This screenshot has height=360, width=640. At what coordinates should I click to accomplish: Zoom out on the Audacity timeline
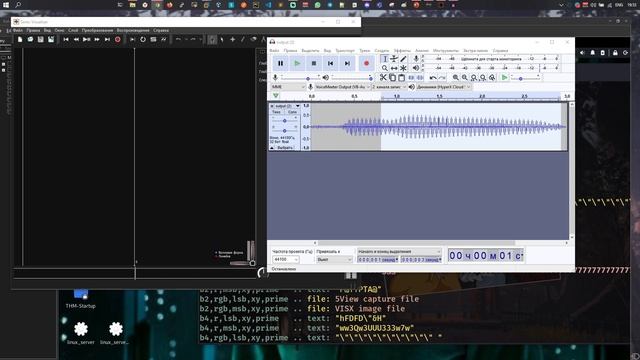point(464,78)
